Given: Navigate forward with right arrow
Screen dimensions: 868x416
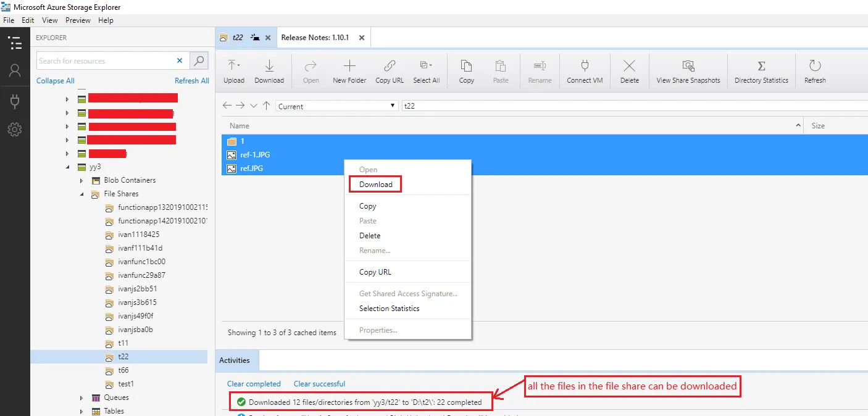Looking at the screenshot, I should [240, 106].
